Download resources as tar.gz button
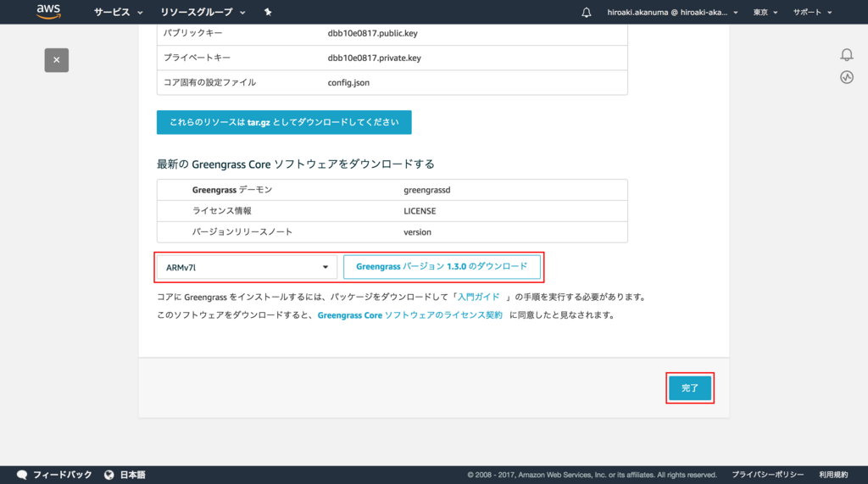Viewport: 868px width, 484px height. [x=284, y=122]
